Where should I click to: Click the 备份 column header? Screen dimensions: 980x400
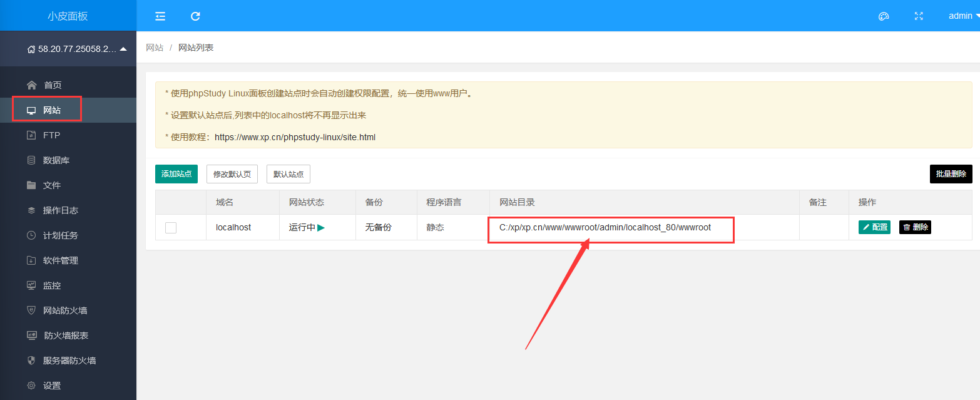point(374,202)
